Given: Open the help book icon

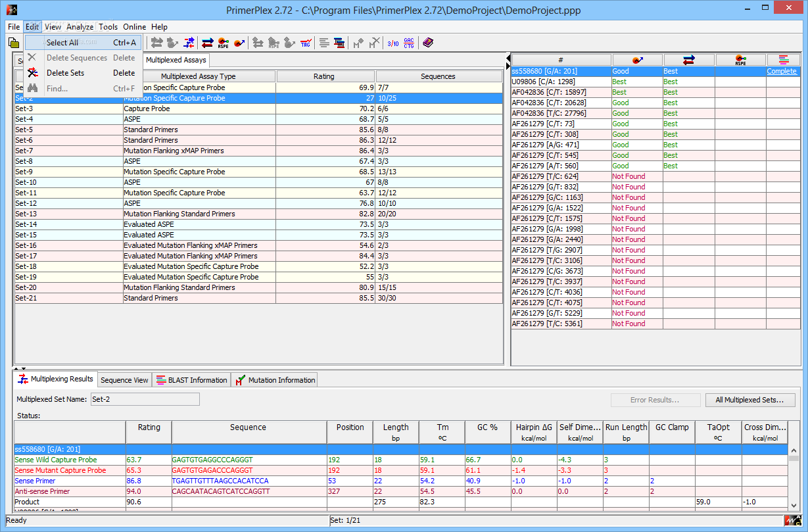Looking at the screenshot, I should (x=428, y=43).
